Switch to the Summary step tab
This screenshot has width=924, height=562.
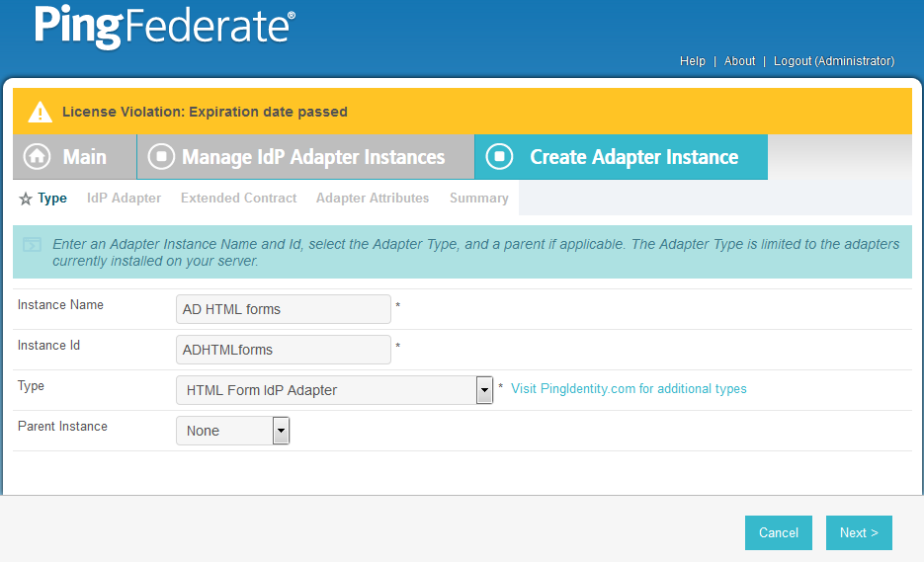[x=479, y=198]
